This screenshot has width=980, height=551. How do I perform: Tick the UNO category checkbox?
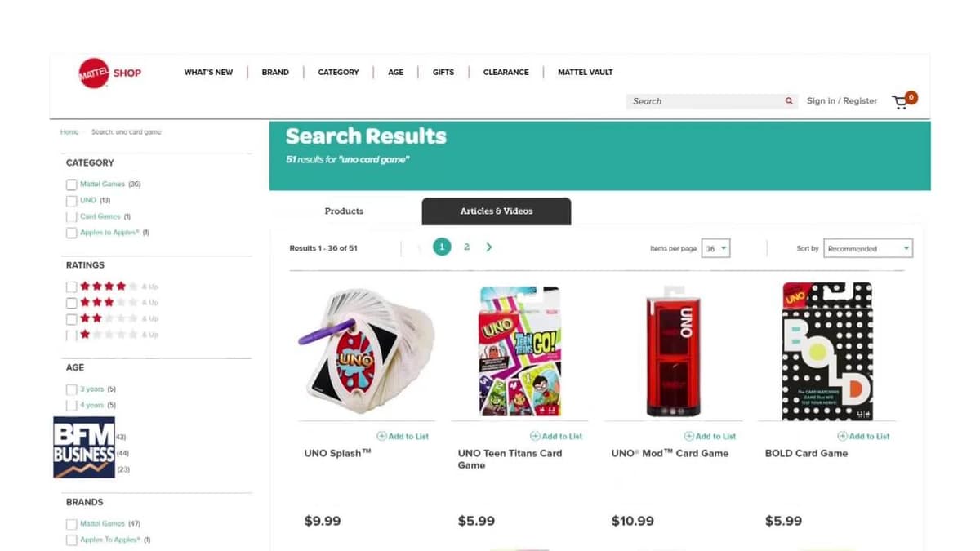pos(71,201)
